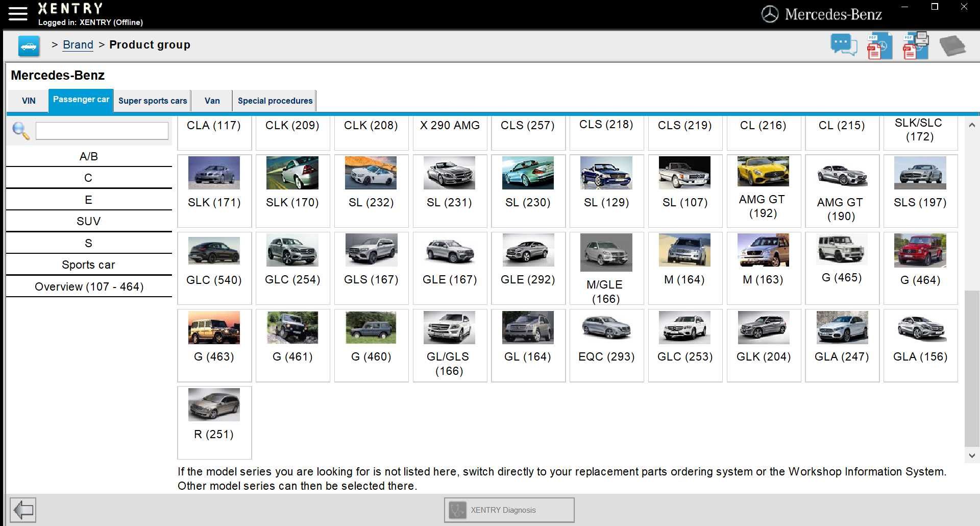The height and width of the screenshot is (526, 980).
Task: Open the hamburger main menu
Action: (18, 14)
